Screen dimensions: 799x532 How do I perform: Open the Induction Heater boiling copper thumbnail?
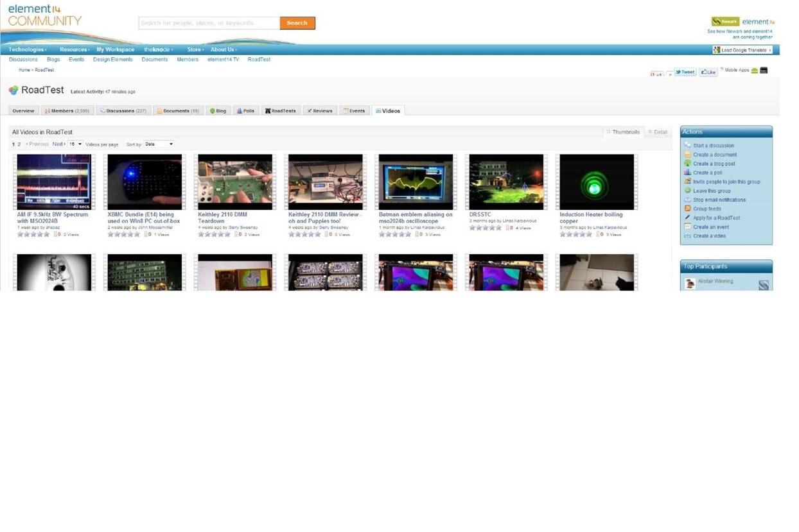point(597,182)
